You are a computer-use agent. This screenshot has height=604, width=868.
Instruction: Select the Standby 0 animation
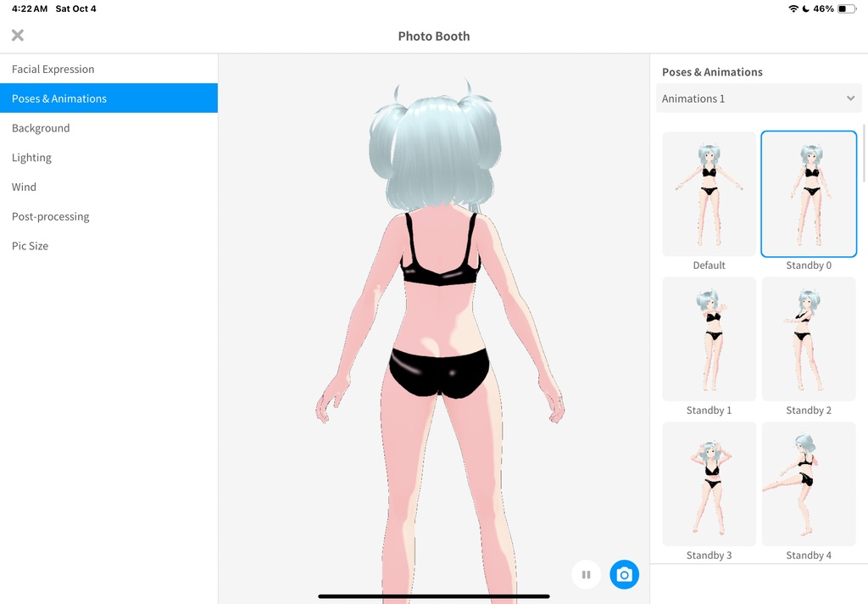809,193
